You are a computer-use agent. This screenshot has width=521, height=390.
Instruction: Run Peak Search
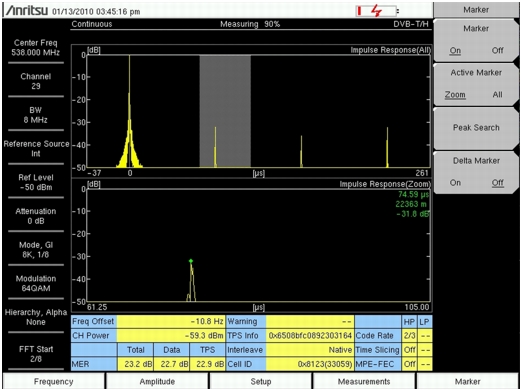coord(476,128)
